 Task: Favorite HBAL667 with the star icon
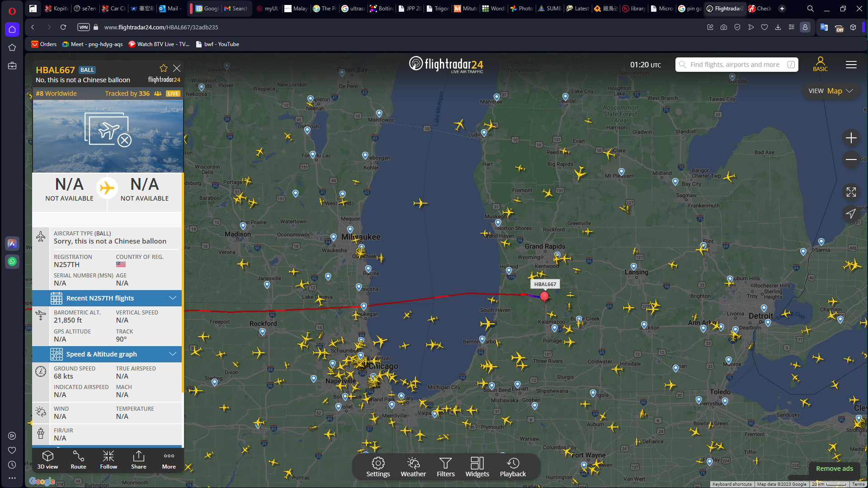164,68
